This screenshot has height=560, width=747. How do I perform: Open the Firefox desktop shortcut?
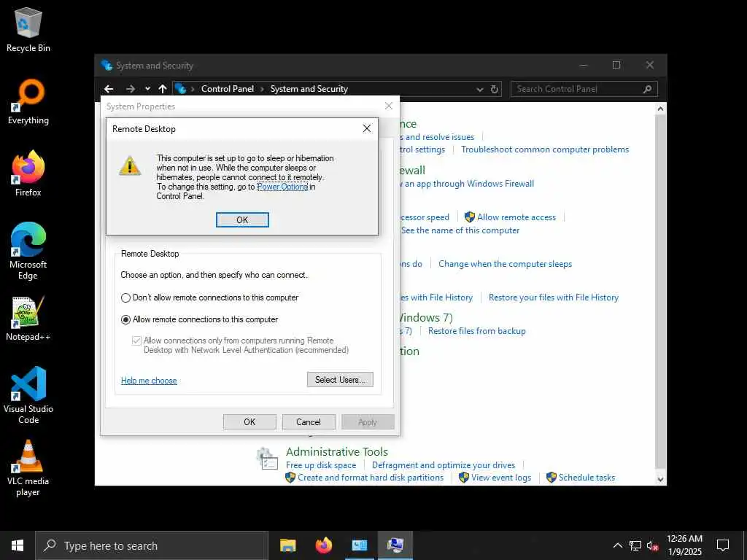click(x=28, y=174)
